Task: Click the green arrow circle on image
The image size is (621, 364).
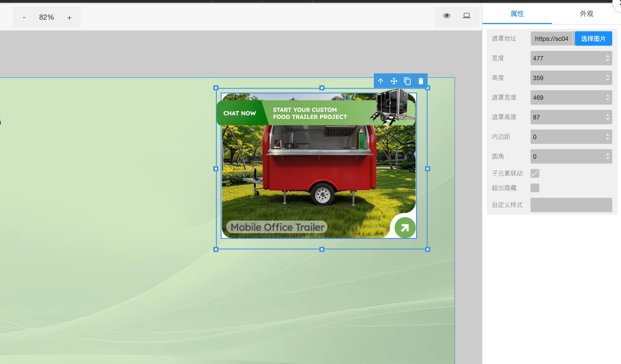Action: [x=405, y=228]
